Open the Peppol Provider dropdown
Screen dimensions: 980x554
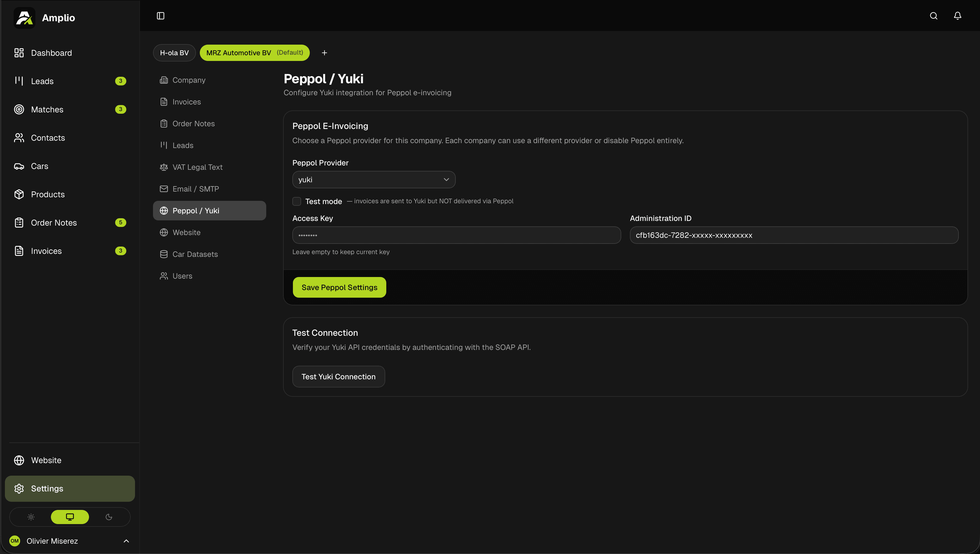373,180
